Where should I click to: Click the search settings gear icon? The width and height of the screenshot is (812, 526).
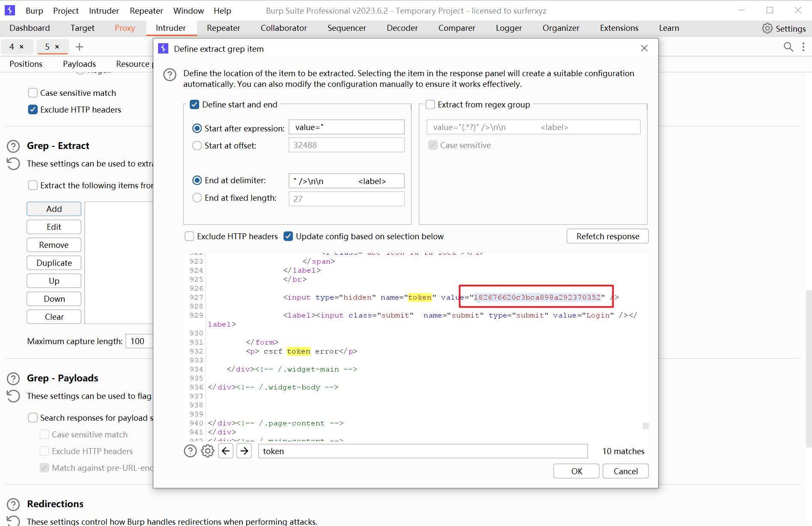208,451
